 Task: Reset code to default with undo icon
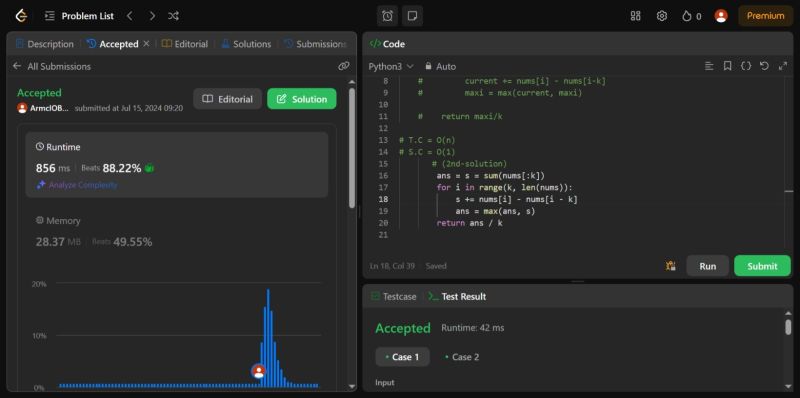coord(764,66)
